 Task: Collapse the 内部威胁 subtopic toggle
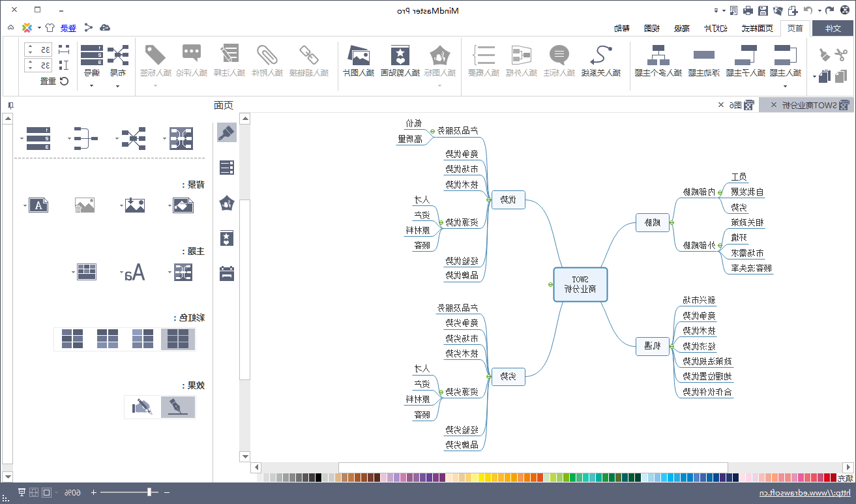719,192
